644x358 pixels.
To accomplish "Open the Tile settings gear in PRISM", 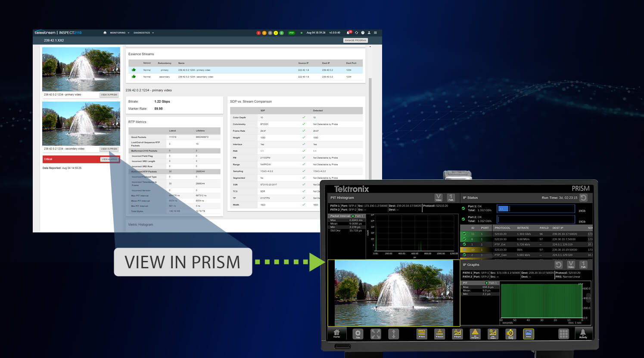I will pos(358,333).
